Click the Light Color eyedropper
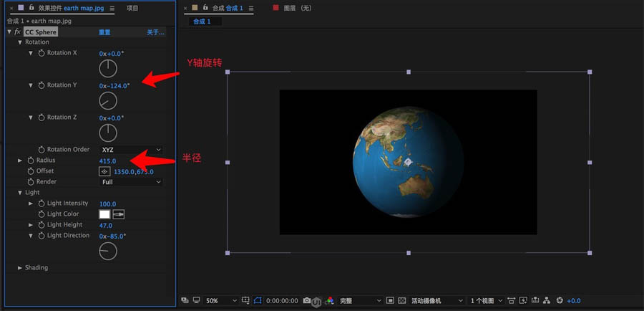The width and height of the screenshot is (644, 311). click(119, 214)
